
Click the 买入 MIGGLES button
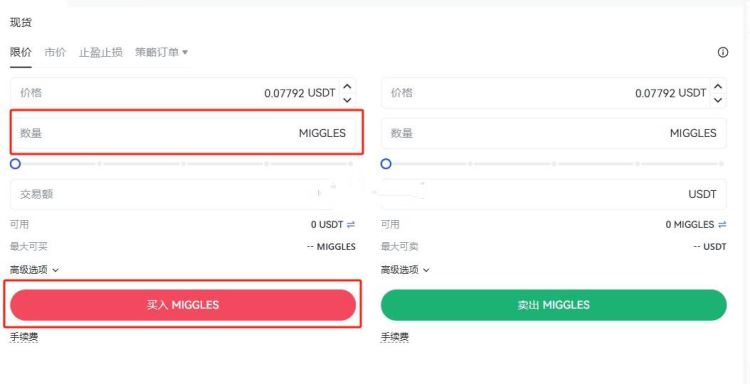[x=183, y=305]
